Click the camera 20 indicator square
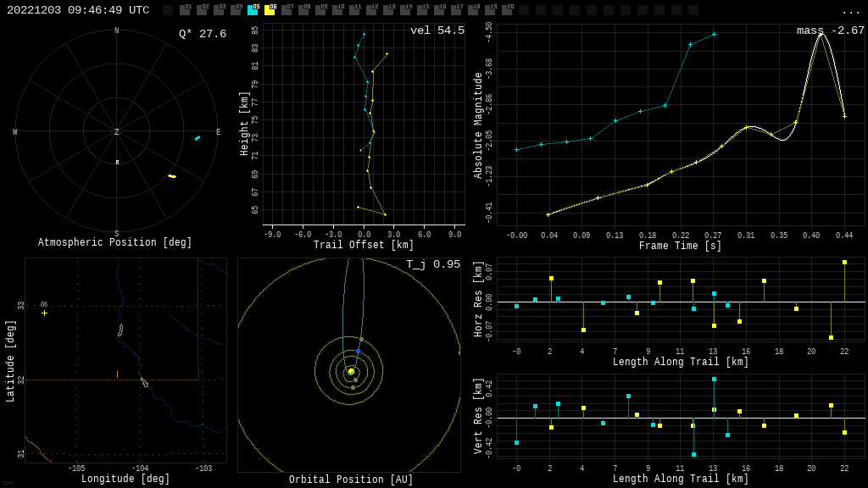868x488 pixels. [x=507, y=10]
